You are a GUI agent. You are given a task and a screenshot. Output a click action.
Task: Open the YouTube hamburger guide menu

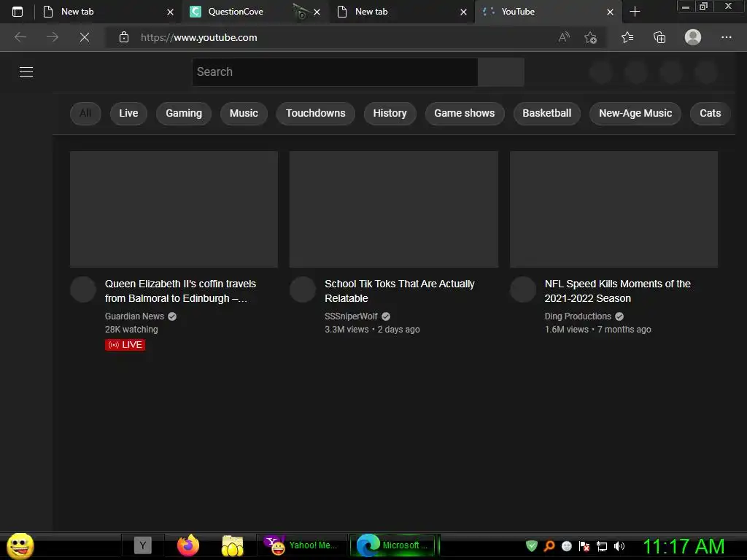tap(26, 72)
